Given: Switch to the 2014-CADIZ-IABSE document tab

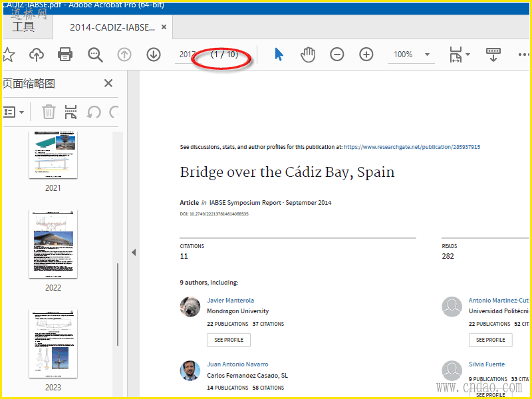Looking at the screenshot, I should coord(112,27).
